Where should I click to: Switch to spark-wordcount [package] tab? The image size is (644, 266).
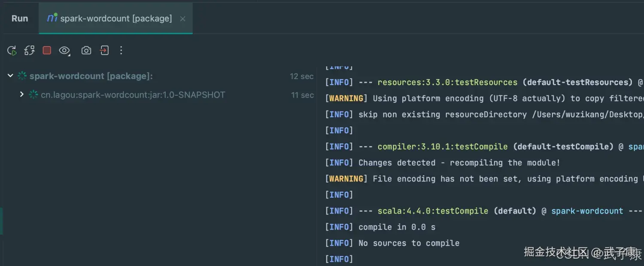[x=116, y=18]
